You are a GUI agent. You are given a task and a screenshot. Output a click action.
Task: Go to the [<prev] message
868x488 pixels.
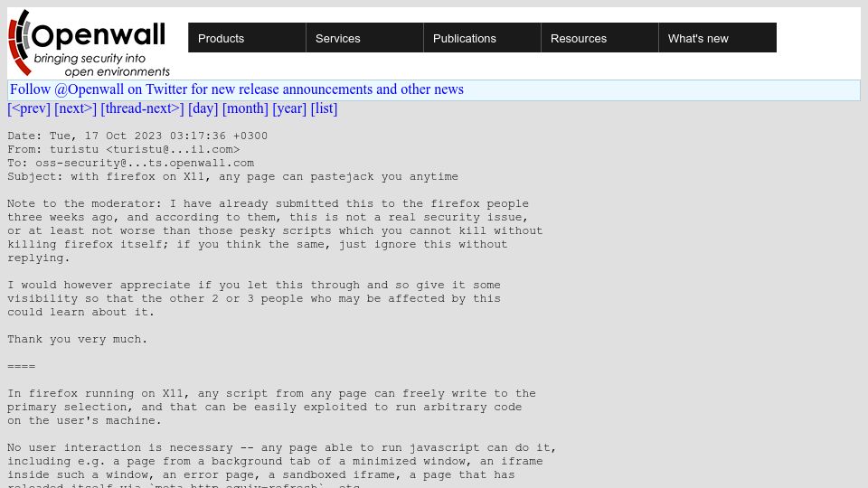tap(29, 108)
